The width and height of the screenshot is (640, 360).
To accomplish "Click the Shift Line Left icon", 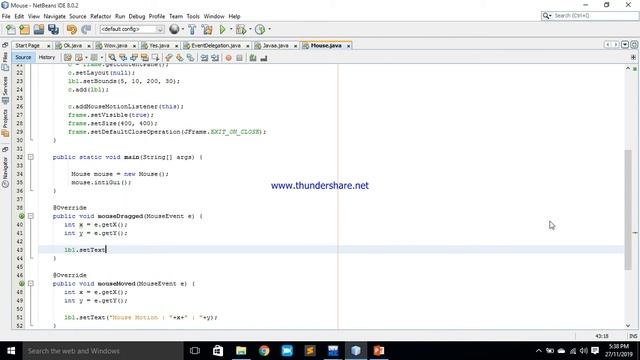I will pyautogui.click(x=204, y=58).
